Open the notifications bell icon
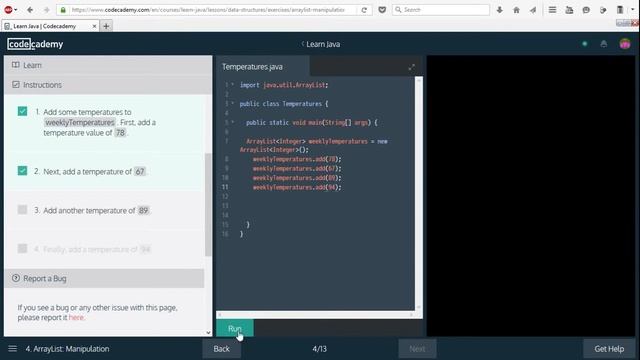This screenshot has width=640, height=360. 604,44
